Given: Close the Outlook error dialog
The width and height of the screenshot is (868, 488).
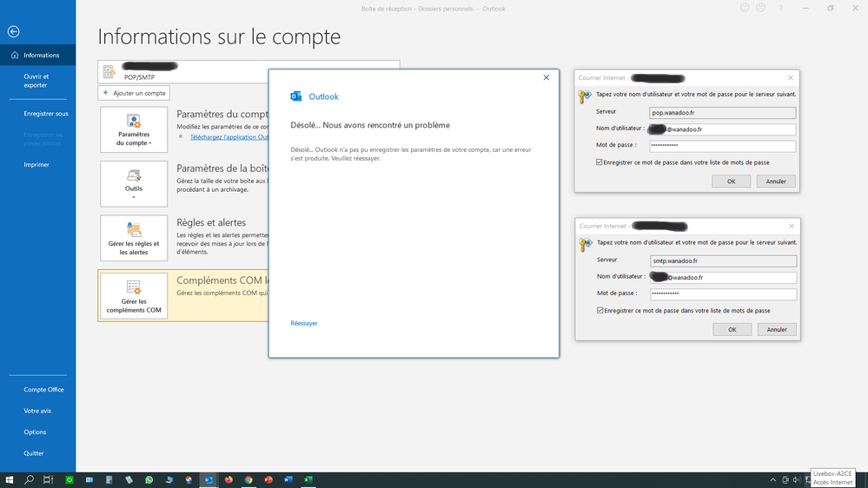Looking at the screenshot, I should pos(547,77).
